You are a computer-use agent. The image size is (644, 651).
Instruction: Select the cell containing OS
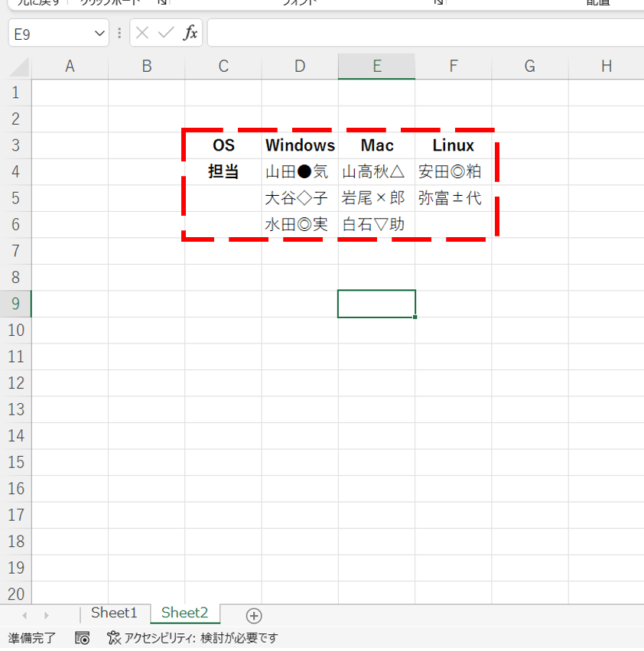[223, 145]
